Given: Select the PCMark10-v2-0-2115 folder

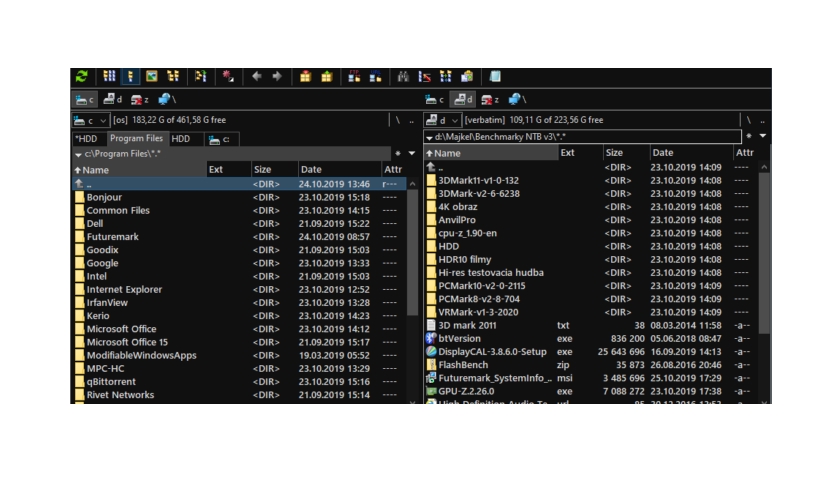Looking at the screenshot, I should tap(591, 286).
